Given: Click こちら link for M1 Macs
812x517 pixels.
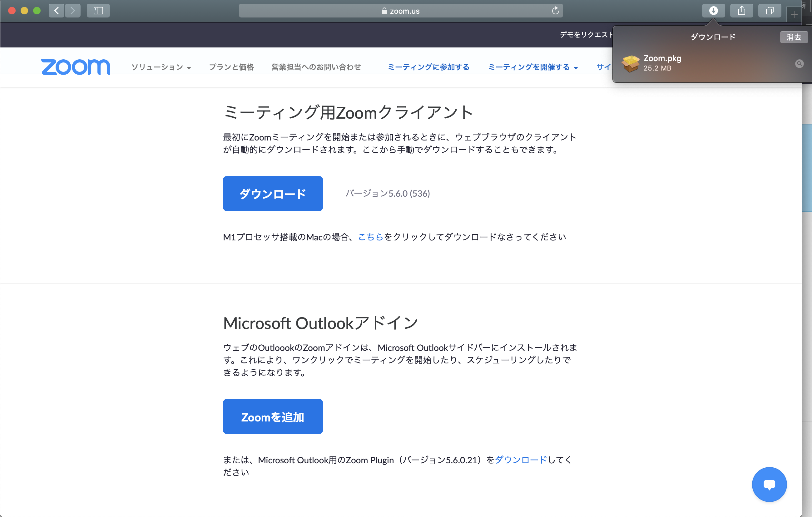Looking at the screenshot, I should [370, 237].
